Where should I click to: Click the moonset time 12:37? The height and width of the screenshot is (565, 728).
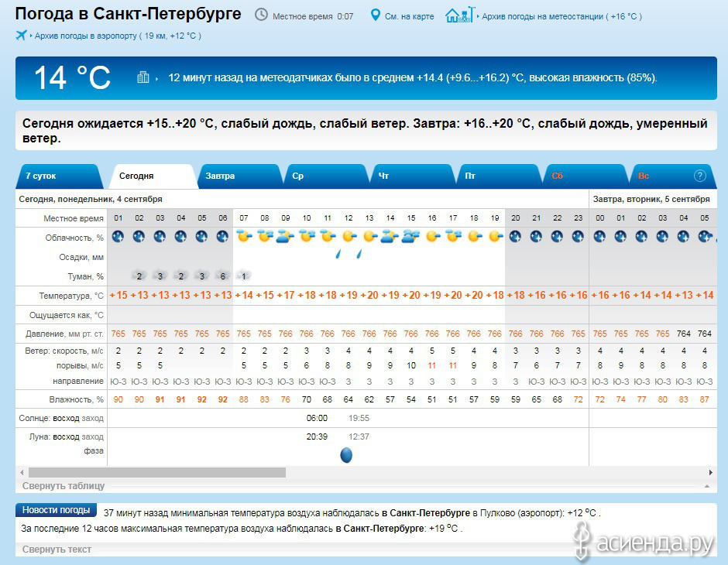[x=359, y=437]
